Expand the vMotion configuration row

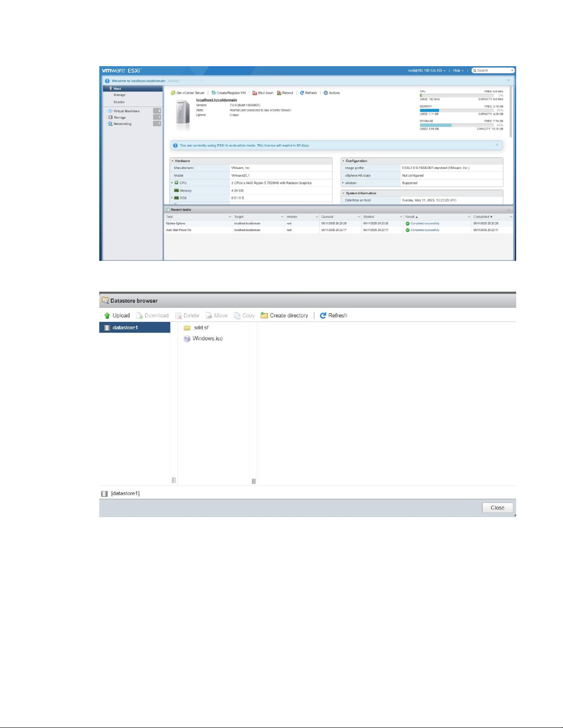pos(343,183)
